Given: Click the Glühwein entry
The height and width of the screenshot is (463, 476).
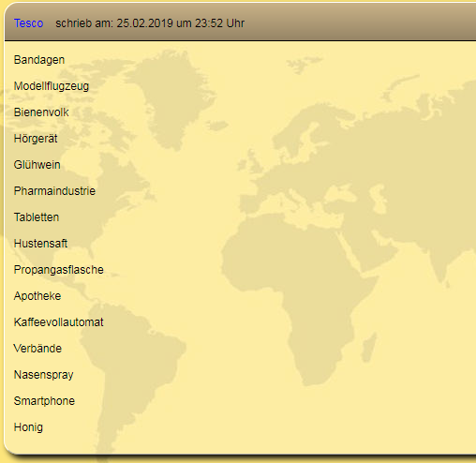Looking at the screenshot, I should point(37,165).
